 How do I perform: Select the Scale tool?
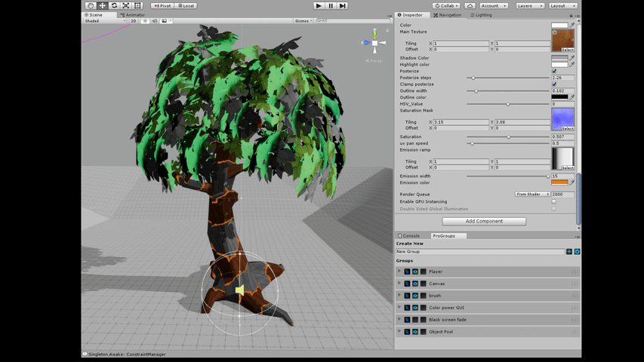126,5
